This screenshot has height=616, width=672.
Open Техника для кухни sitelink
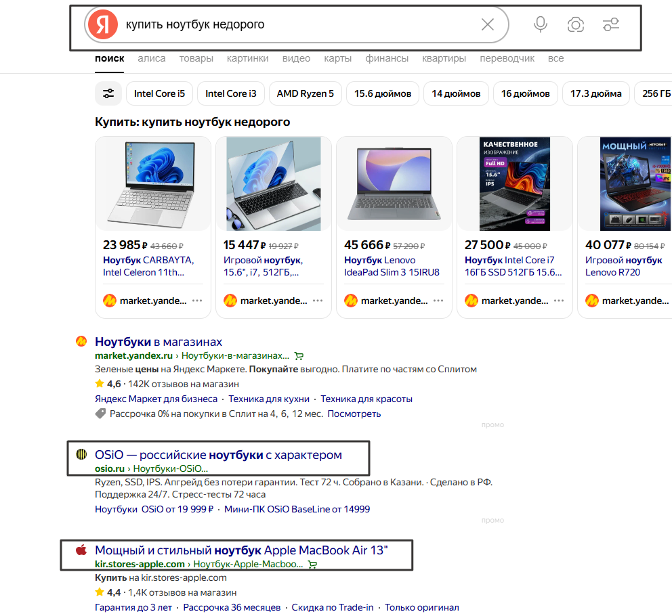[x=269, y=399]
